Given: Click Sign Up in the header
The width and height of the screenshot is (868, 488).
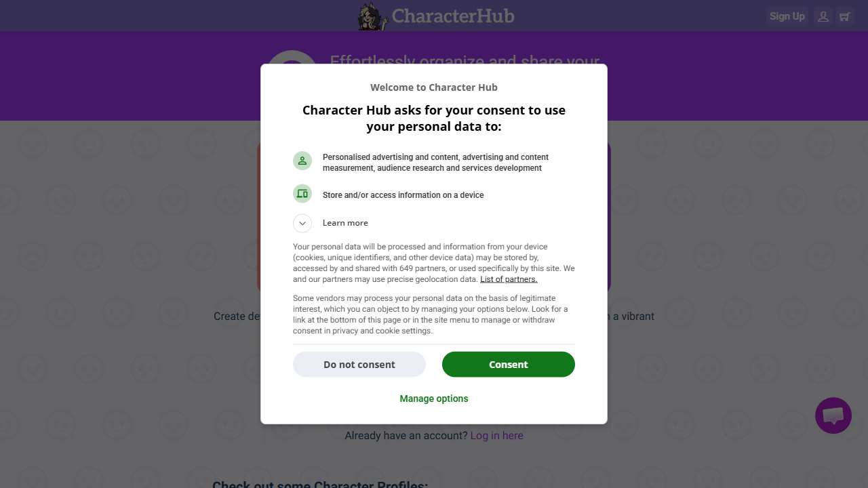Looking at the screenshot, I should (787, 16).
